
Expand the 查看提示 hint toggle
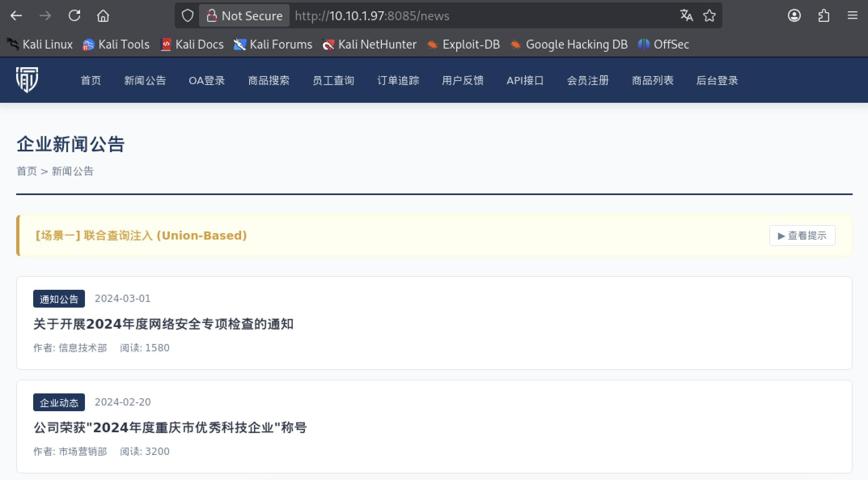(x=802, y=236)
